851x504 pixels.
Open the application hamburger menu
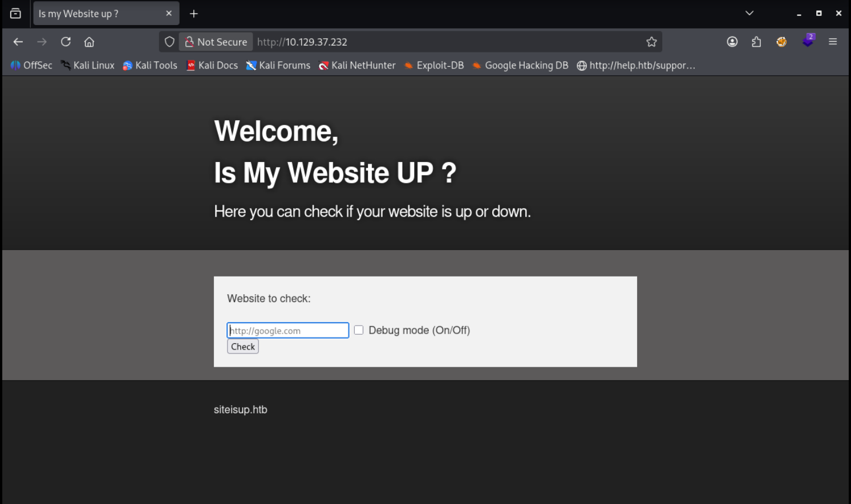[x=833, y=42]
